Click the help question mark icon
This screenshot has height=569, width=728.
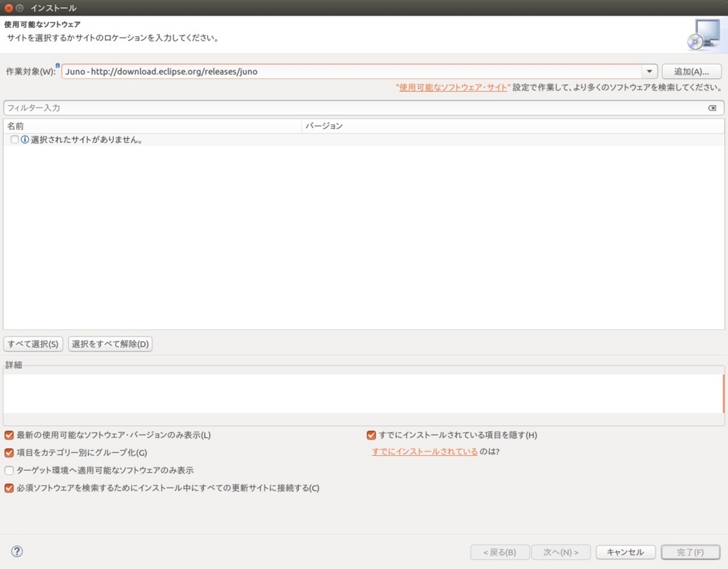tap(17, 551)
